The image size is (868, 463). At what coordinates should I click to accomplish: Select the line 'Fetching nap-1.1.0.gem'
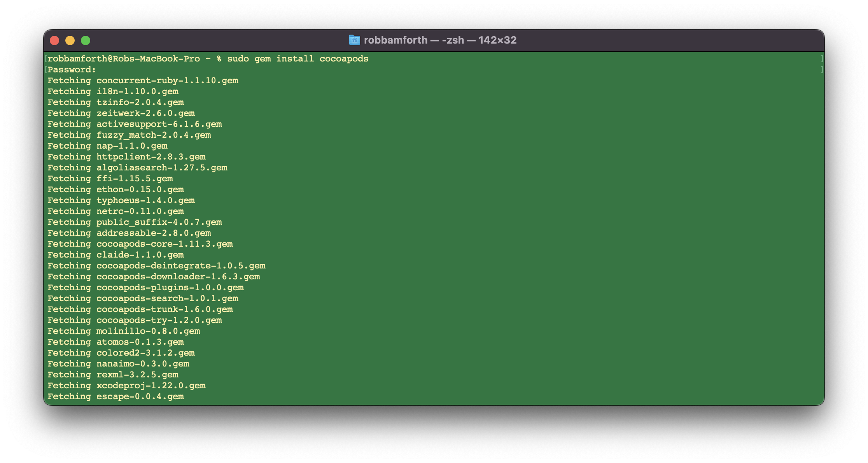tap(107, 146)
